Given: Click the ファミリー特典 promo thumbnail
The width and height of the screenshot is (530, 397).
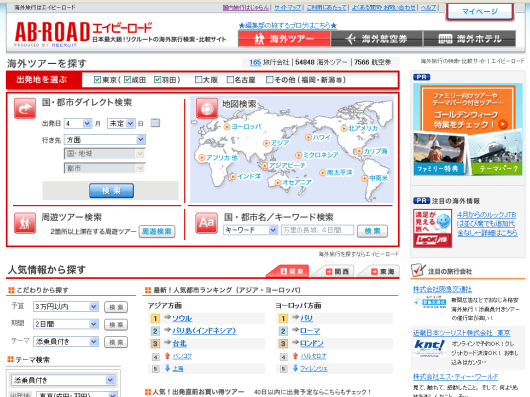Looking at the screenshot, I should (438, 154).
